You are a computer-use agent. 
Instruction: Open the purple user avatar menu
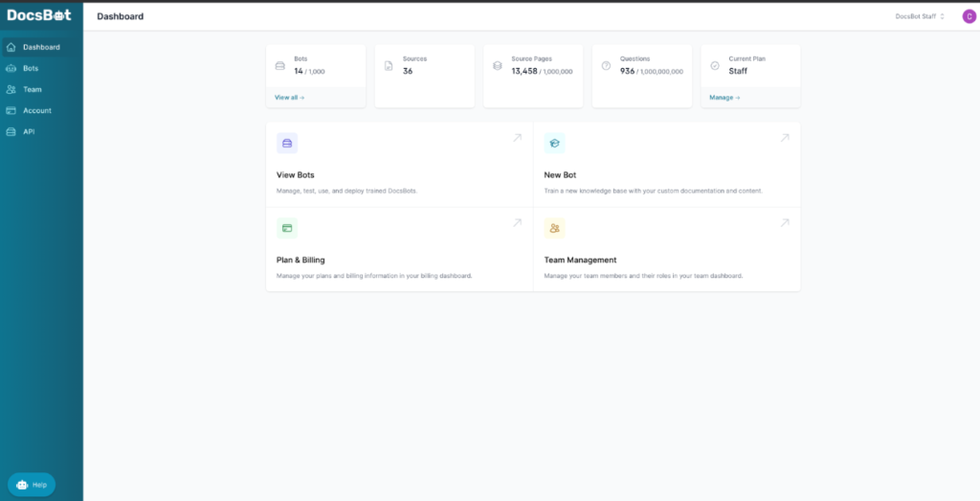(x=969, y=17)
